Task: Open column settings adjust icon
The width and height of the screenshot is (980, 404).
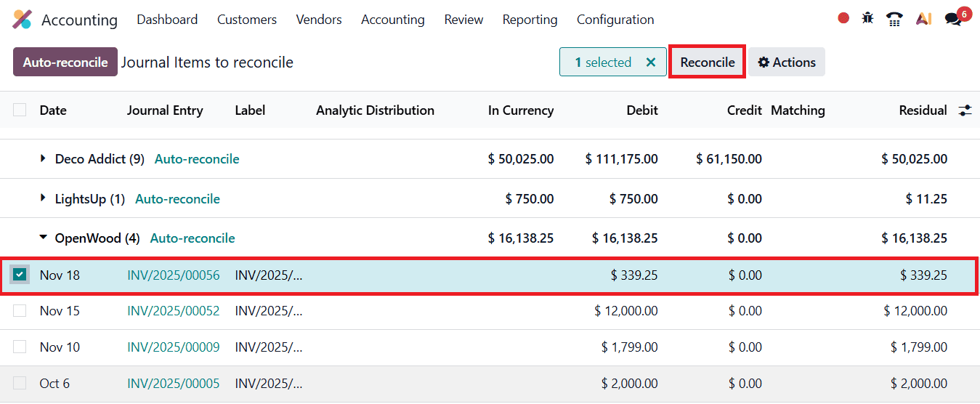Action: click(x=965, y=110)
